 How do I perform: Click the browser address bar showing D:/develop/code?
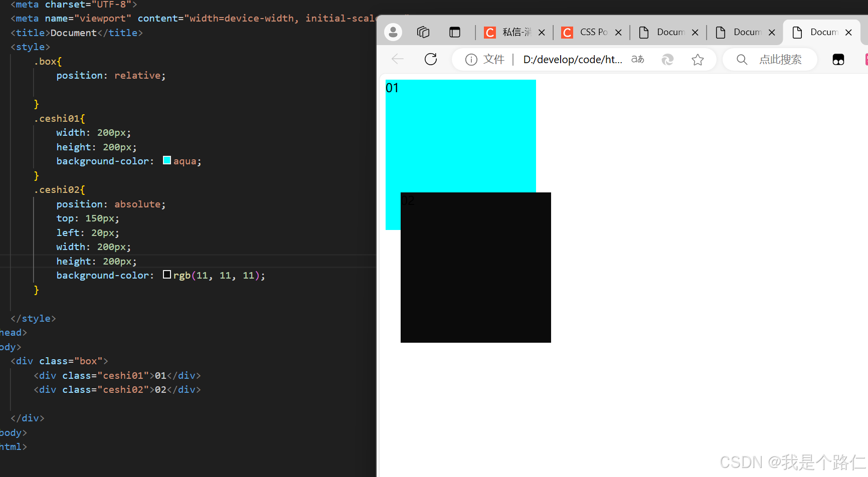572,59
